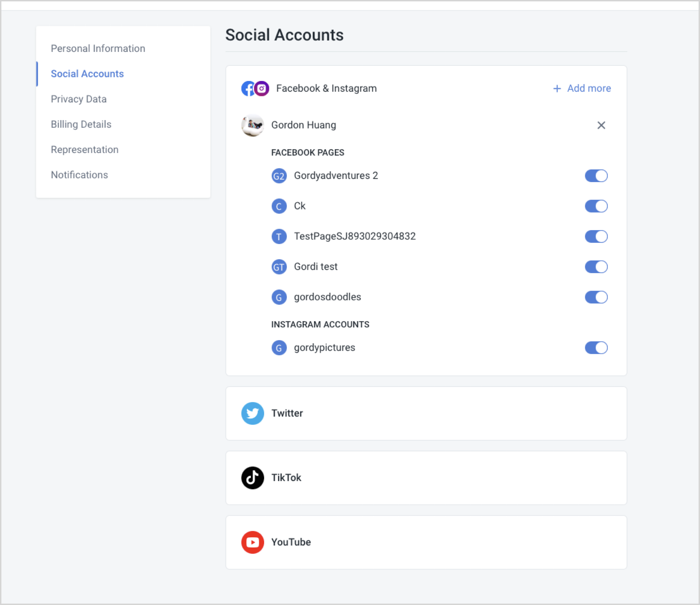Open the Personal Information settings

tap(98, 48)
